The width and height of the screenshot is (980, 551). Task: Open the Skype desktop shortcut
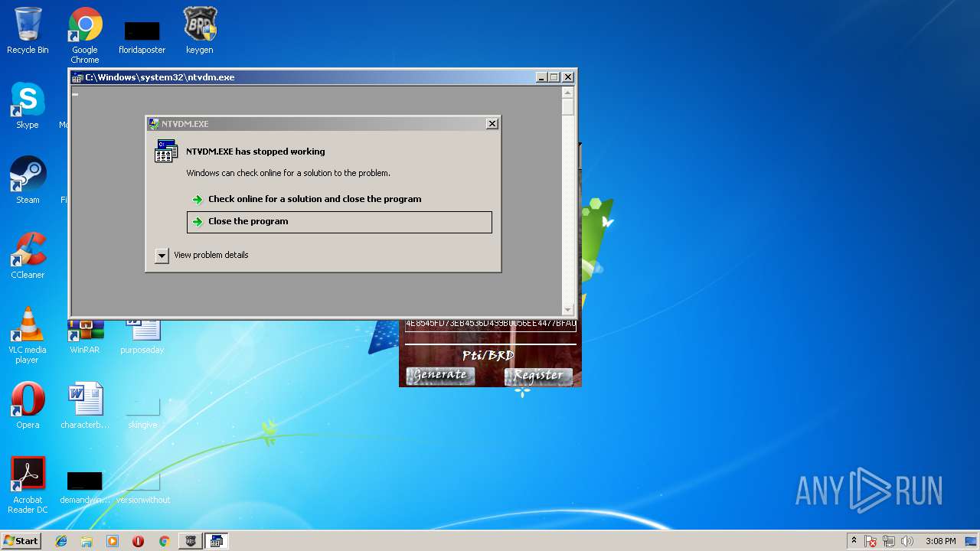[x=28, y=106]
